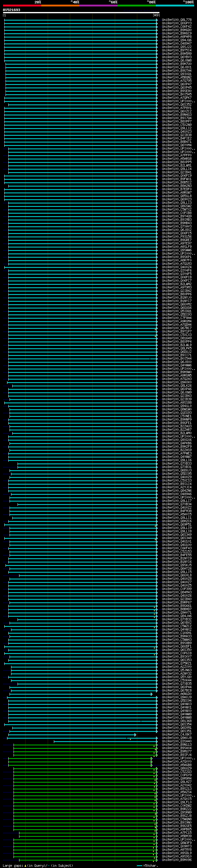Open hit UniRef100_Q94JQ6
The width and height of the screenshot is (197, 868).
(x=177, y=40)
